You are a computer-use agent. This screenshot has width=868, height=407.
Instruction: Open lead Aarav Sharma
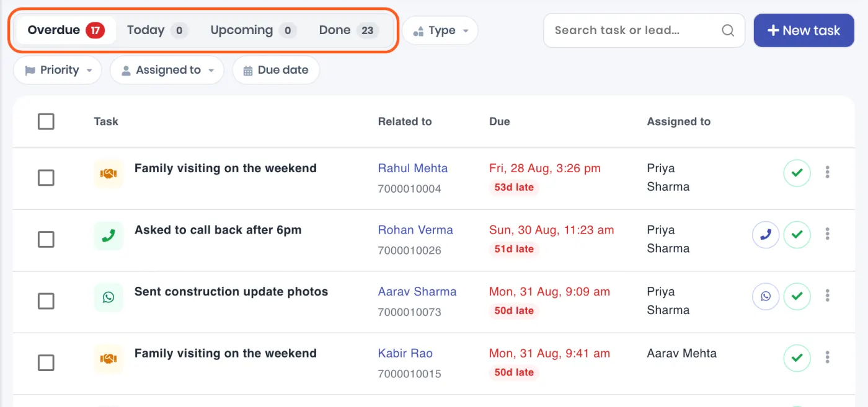tap(417, 291)
